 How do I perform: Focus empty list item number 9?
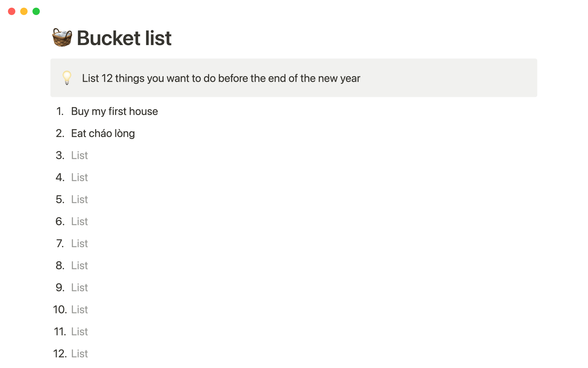click(80, 288)
